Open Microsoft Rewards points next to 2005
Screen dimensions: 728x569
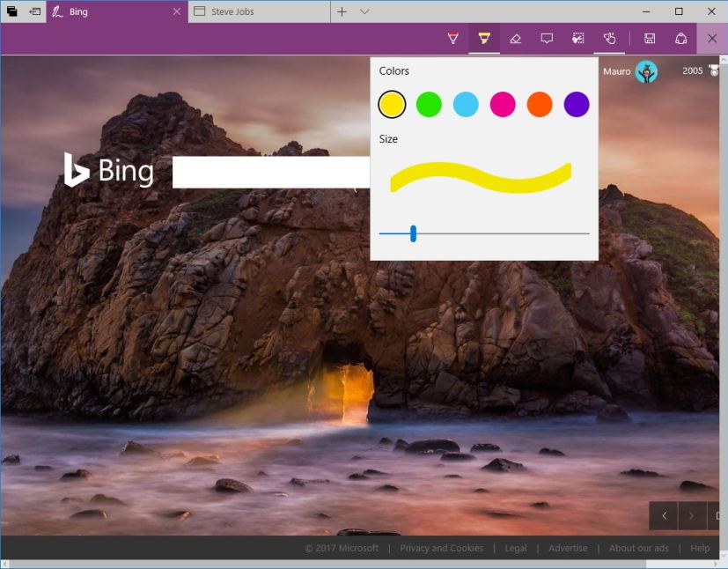click(714, 71)
